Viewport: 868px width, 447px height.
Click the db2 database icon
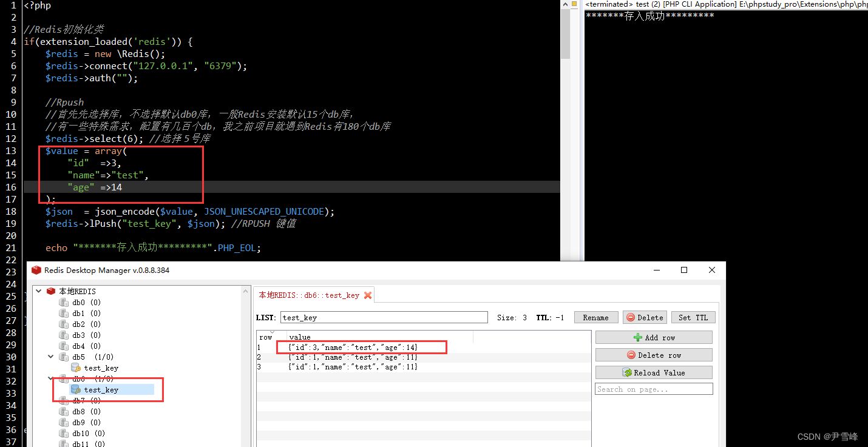(x=64, y=324)
